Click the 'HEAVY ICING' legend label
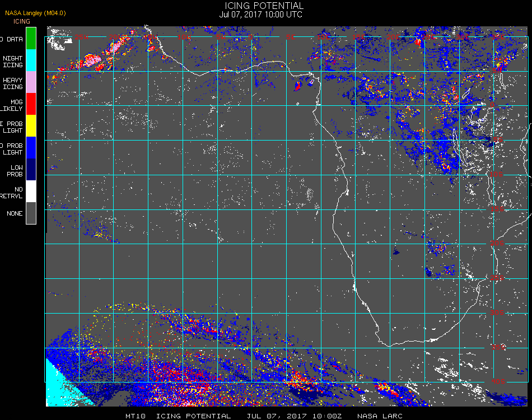Viewport: 532px width, 420px height. pos(13,83)
